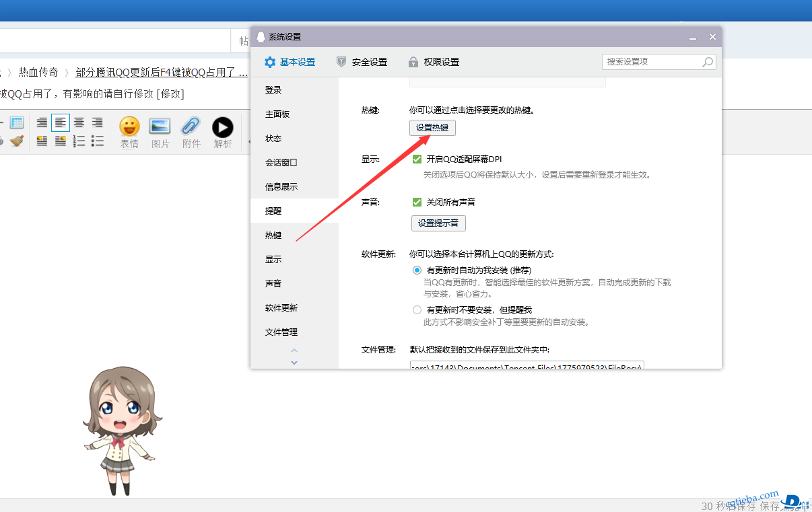Screen dimensions: 812x512
Task: Click the clear formatting brush icon
Action: coord(18,141)
